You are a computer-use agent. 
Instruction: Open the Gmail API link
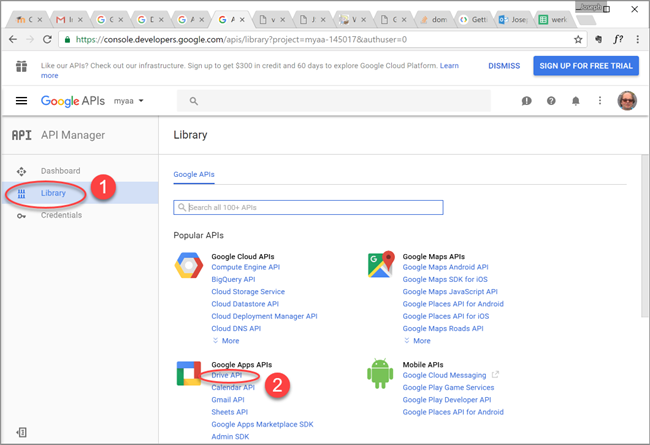(228, 400)
